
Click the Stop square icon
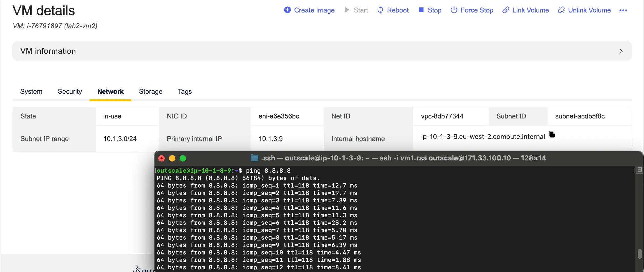pos(421,10)
